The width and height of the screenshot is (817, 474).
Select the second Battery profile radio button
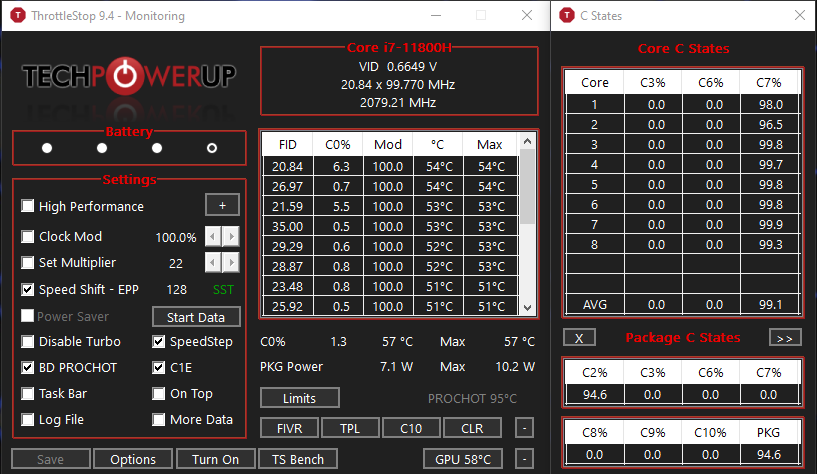102,148
